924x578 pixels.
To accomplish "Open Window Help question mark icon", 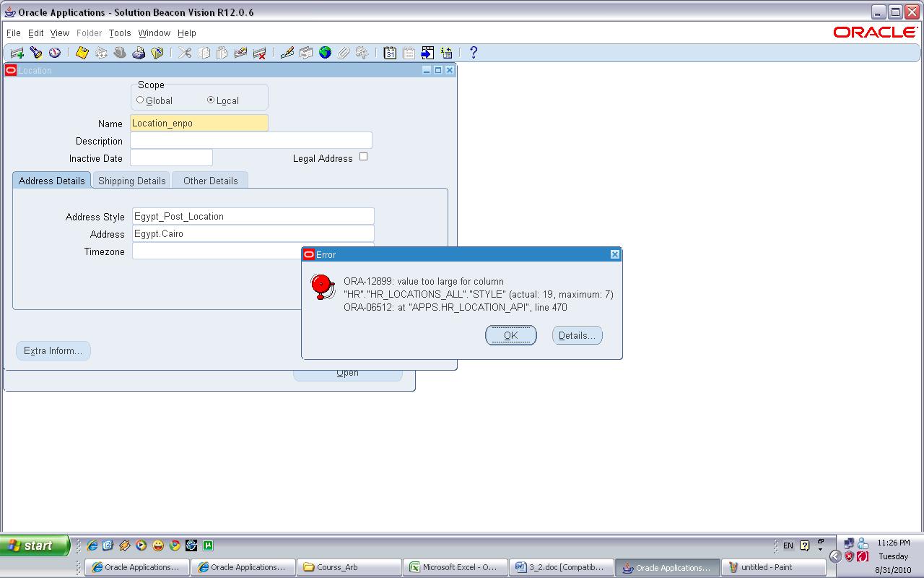I will point(474,53).
